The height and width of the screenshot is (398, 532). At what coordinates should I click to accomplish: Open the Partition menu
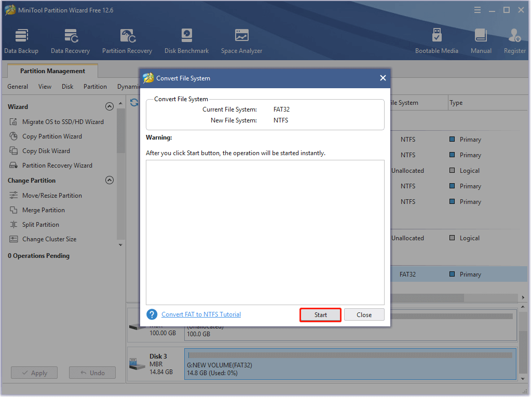[96, 87]
